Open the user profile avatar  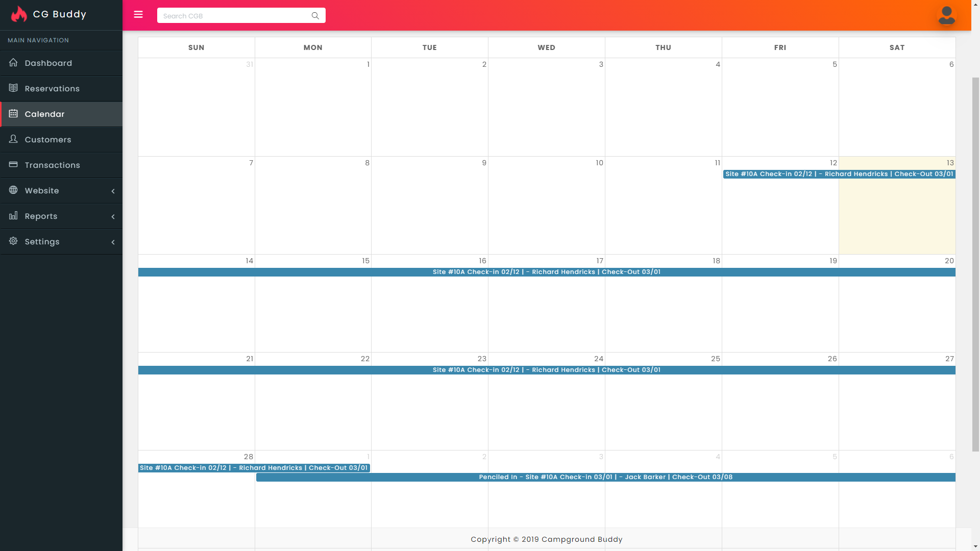947,15
